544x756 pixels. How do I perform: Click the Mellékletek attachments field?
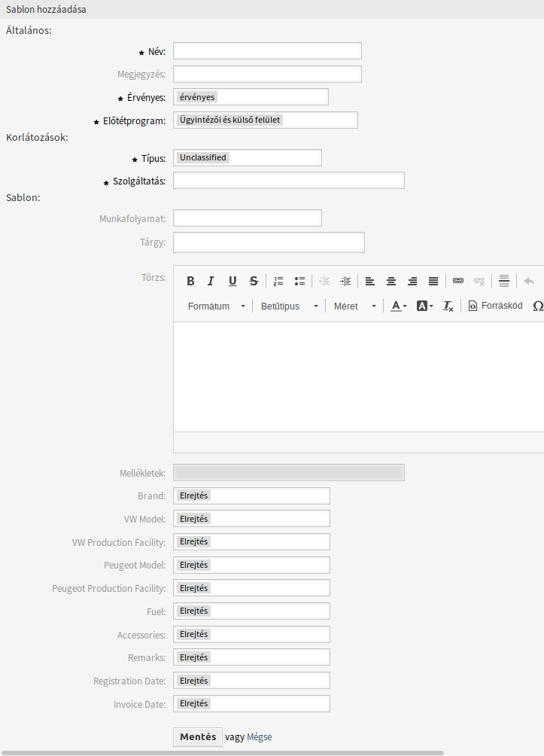(x=289, y=473)
